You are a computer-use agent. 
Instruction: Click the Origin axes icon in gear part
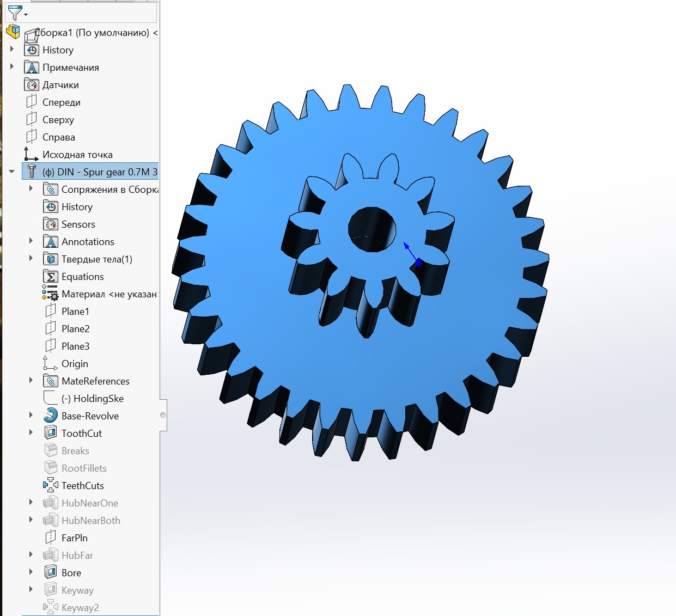click(x=50, y=363)
